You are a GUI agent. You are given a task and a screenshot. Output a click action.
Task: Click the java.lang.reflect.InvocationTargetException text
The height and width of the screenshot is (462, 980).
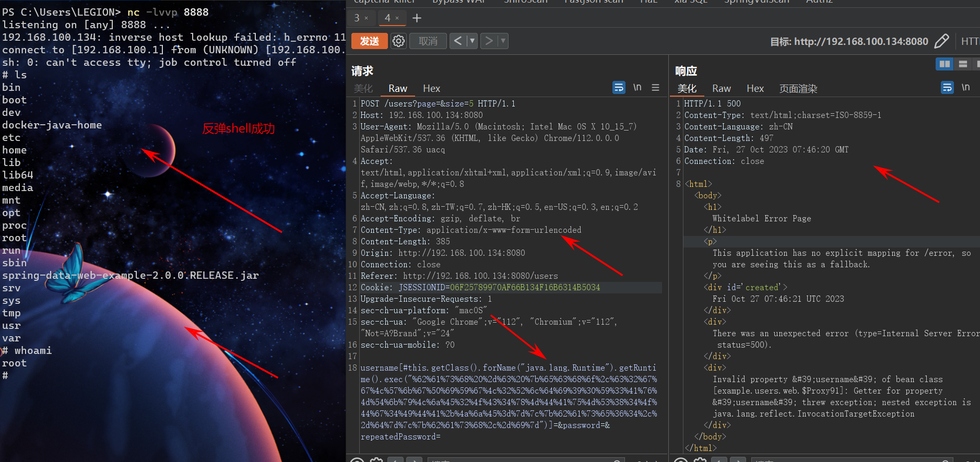coord(813,413)
